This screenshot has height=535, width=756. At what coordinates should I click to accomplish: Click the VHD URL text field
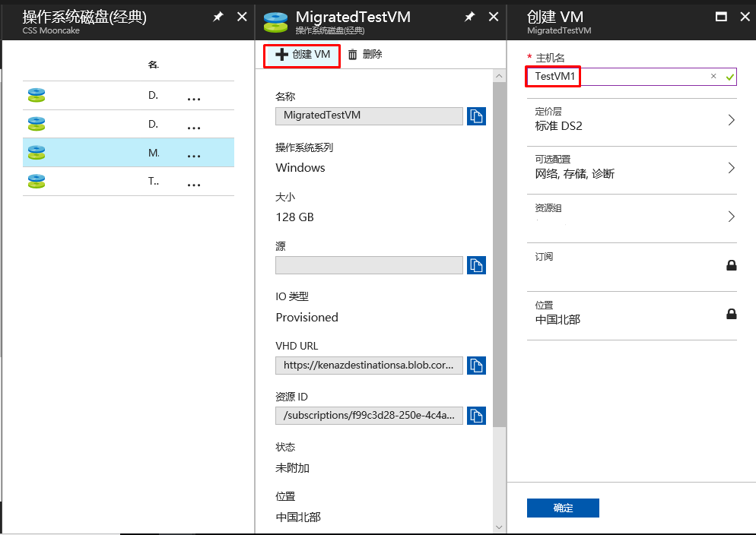(x=369, y=366)
